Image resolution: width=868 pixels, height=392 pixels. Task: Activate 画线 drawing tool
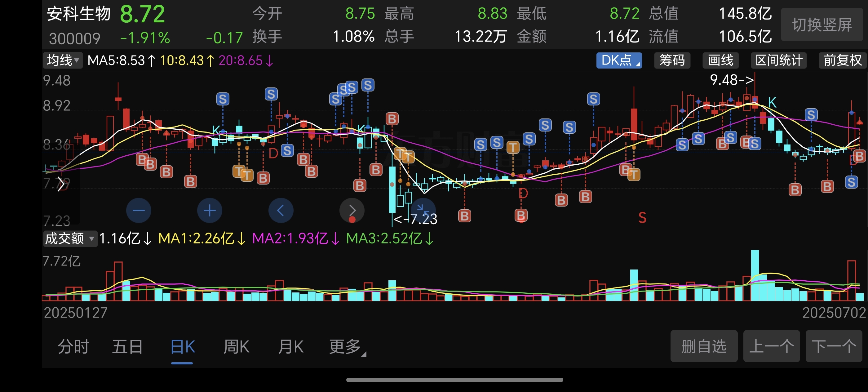[x=720, y=60]
